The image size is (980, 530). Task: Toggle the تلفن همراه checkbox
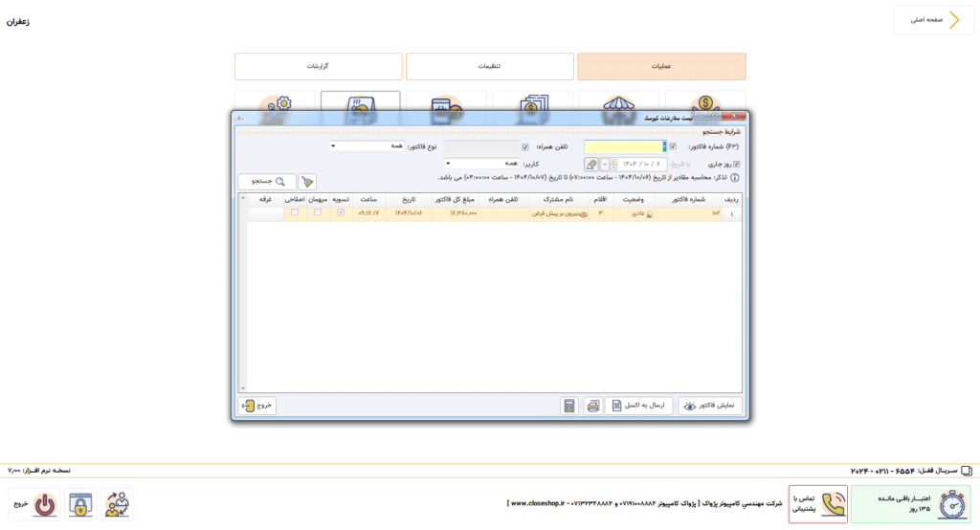click(x=525, y=147)
